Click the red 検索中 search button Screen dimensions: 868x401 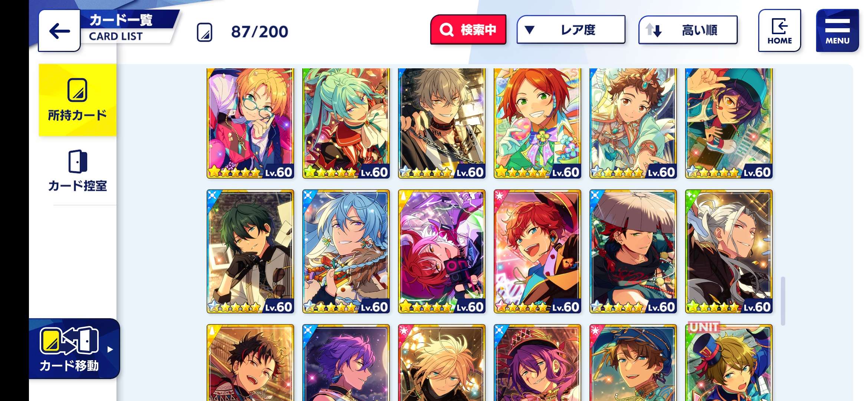tap(468, 30)
